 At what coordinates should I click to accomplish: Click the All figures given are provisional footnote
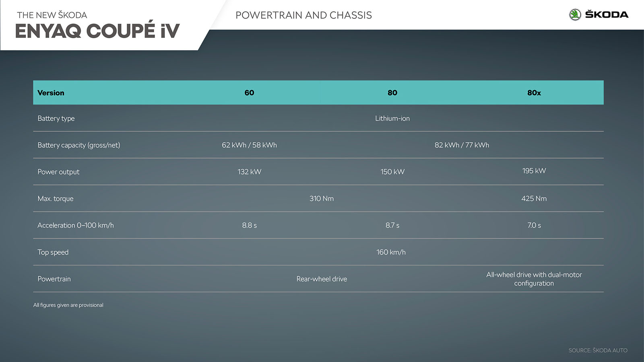tap(68, 305)
